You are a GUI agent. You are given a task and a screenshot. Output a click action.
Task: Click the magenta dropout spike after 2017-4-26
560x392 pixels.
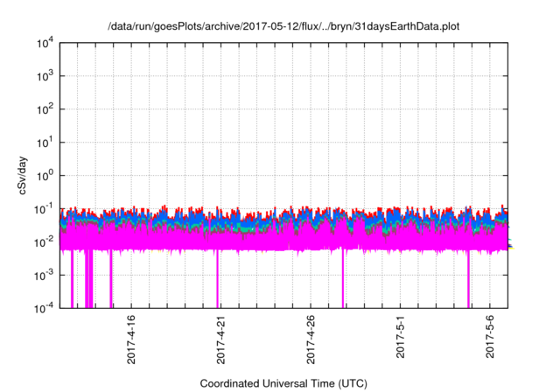(x=342, y=279)
